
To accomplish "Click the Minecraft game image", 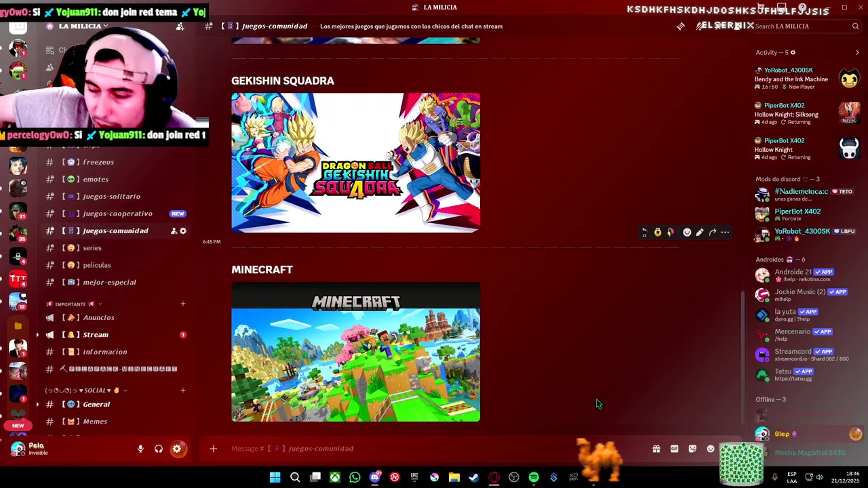I will 355,352.
